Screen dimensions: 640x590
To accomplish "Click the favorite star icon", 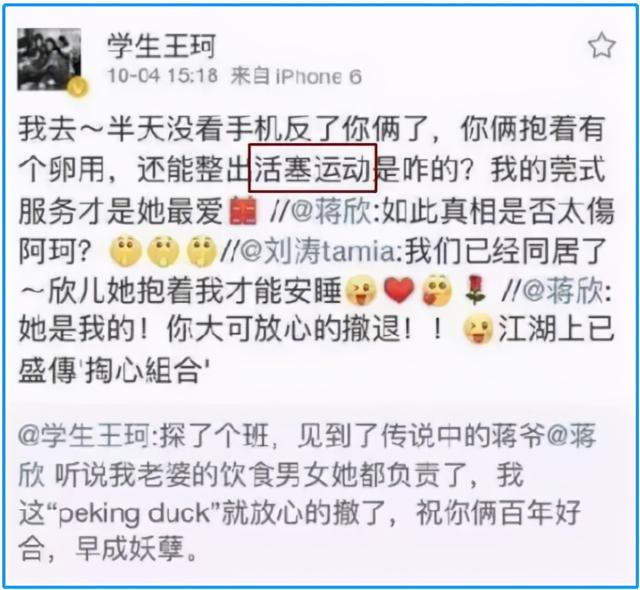I will click(x=602, y=46).
